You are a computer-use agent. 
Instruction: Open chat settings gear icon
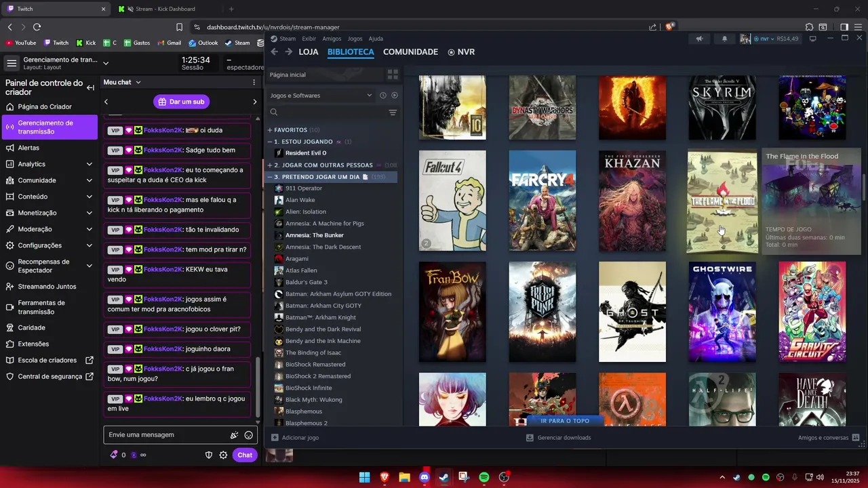(223, 455)
